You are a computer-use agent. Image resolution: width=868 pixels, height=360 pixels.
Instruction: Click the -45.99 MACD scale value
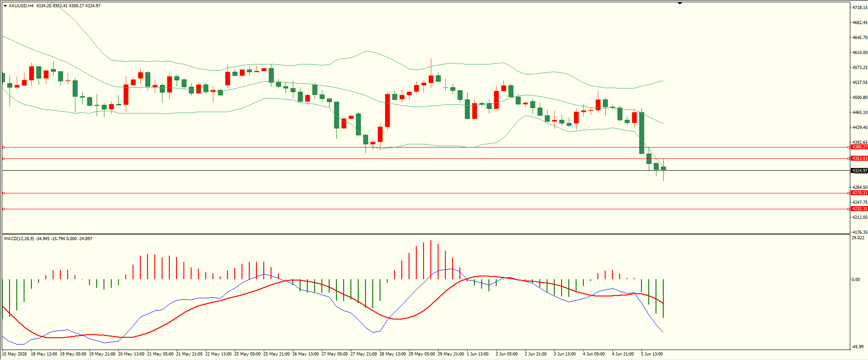858,346
